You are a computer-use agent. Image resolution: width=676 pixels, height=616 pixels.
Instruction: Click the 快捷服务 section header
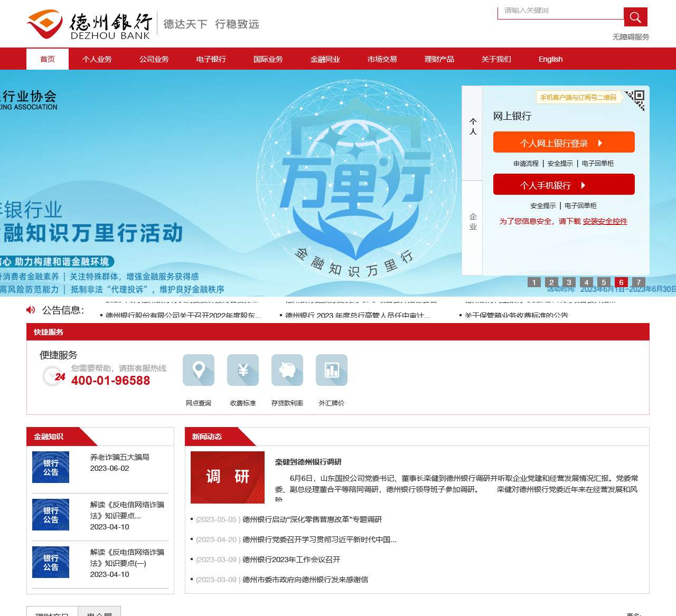[x=49, y=332]
